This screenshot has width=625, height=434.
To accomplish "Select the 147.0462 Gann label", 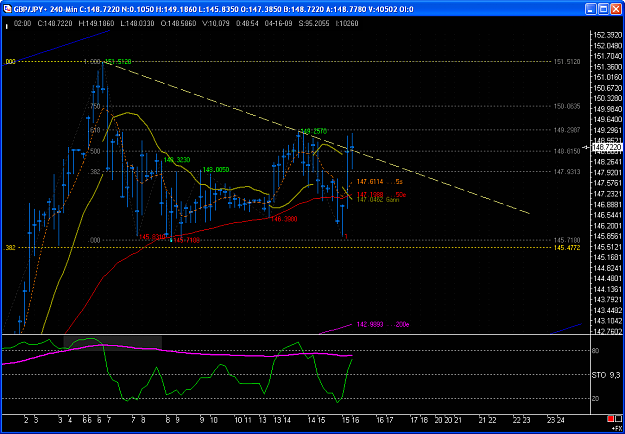I will click(x=378, y=199).
